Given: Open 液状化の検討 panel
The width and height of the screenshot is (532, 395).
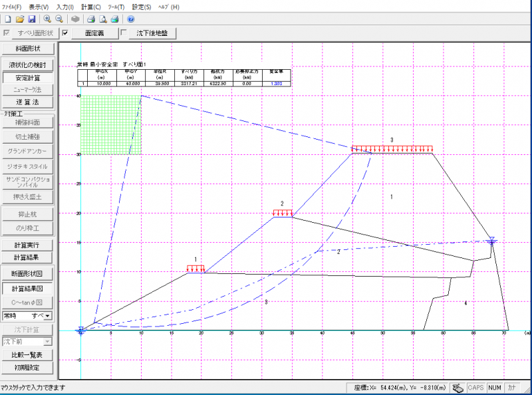Looking at the screenshot, I should coord(27,65).
